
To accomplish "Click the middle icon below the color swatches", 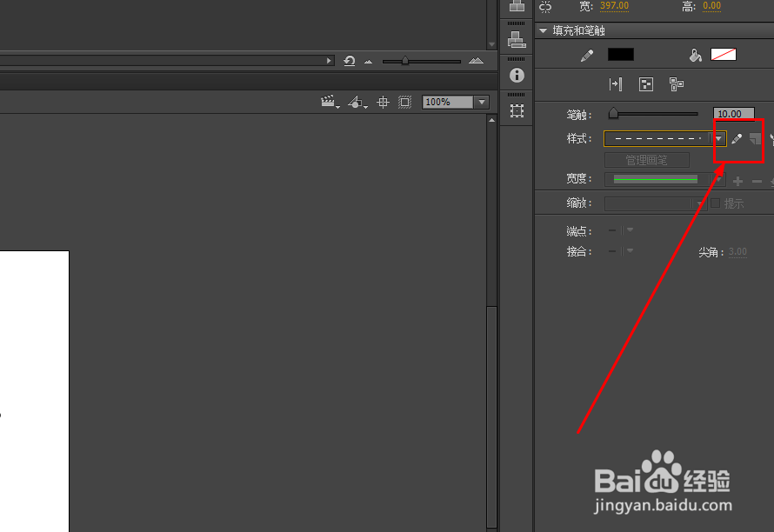I will pyautogui.click(x=645, y=84).
